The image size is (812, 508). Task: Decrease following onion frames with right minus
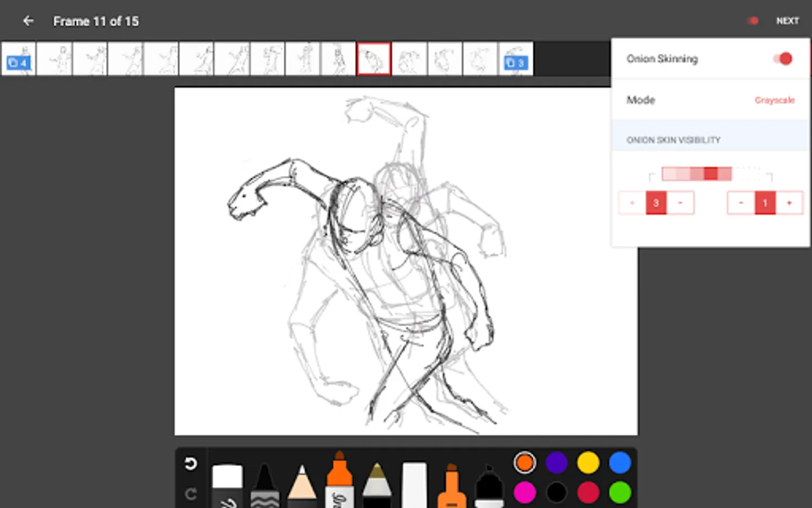point(741,203)
